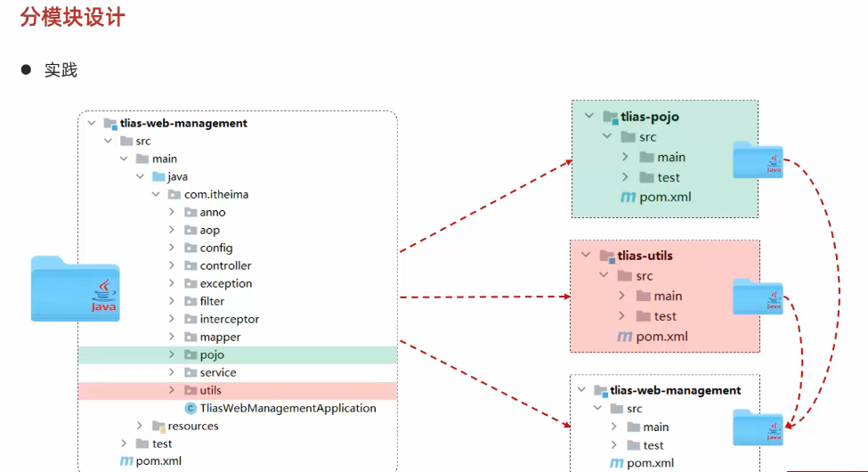The width and height of the screenshot is (868, 472).
Task: Click the exception package folder icon
Action: pyautogui.click(x=191, y=283)
